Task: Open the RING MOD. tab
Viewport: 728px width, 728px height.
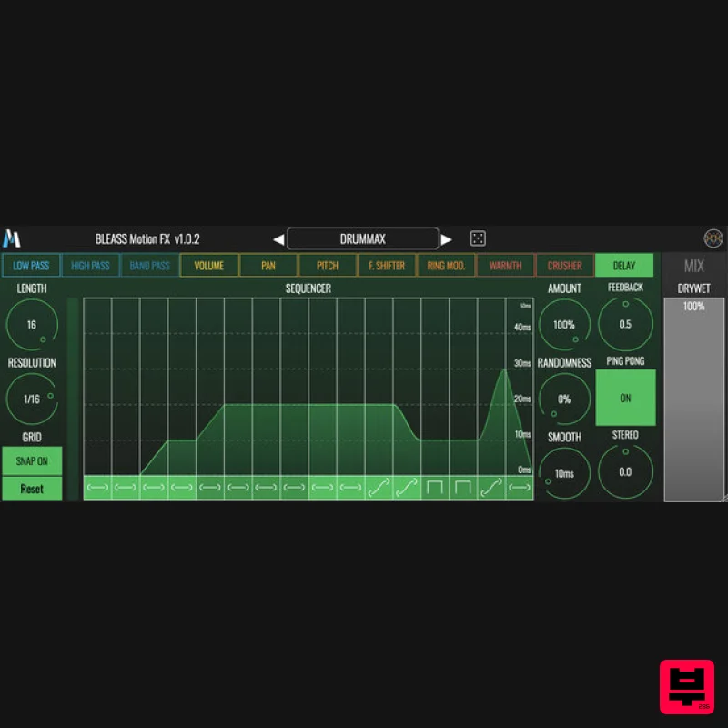Action: pos(446,266)
